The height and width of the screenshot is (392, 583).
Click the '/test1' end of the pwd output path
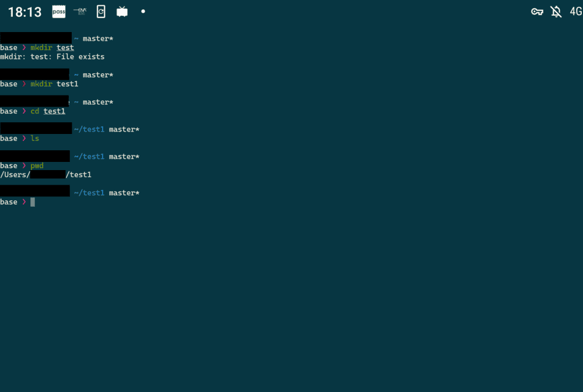click(79, 175)
